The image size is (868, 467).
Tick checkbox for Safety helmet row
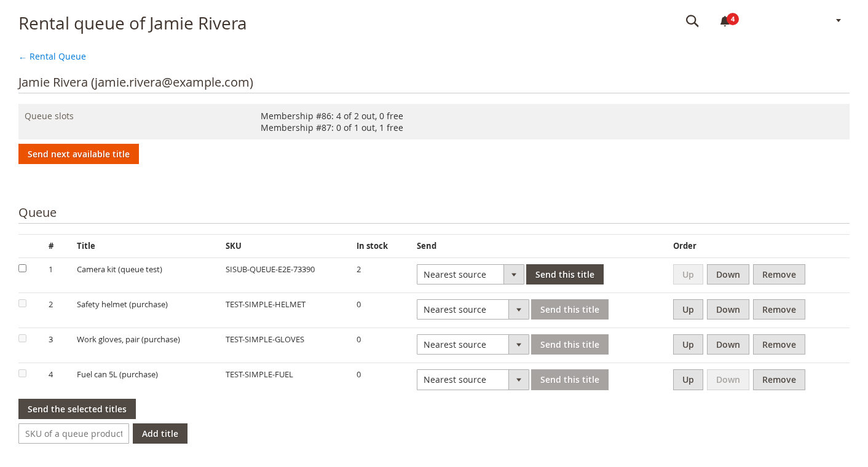click(x=23, y=304)
